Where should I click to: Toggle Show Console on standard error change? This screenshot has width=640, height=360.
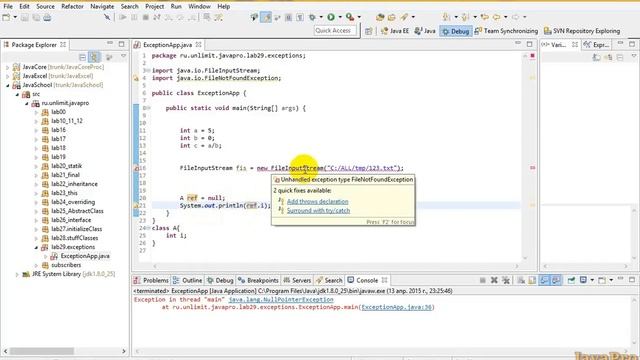[556, 280]
